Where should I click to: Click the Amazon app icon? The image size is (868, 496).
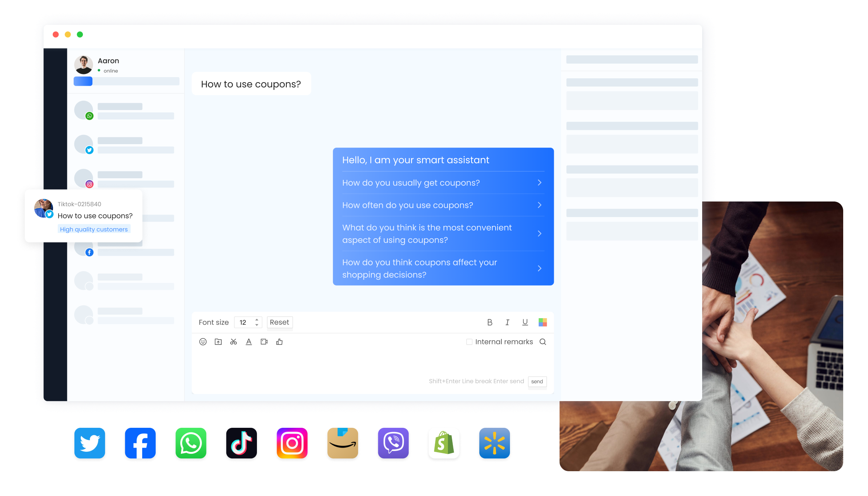[343, 443]
